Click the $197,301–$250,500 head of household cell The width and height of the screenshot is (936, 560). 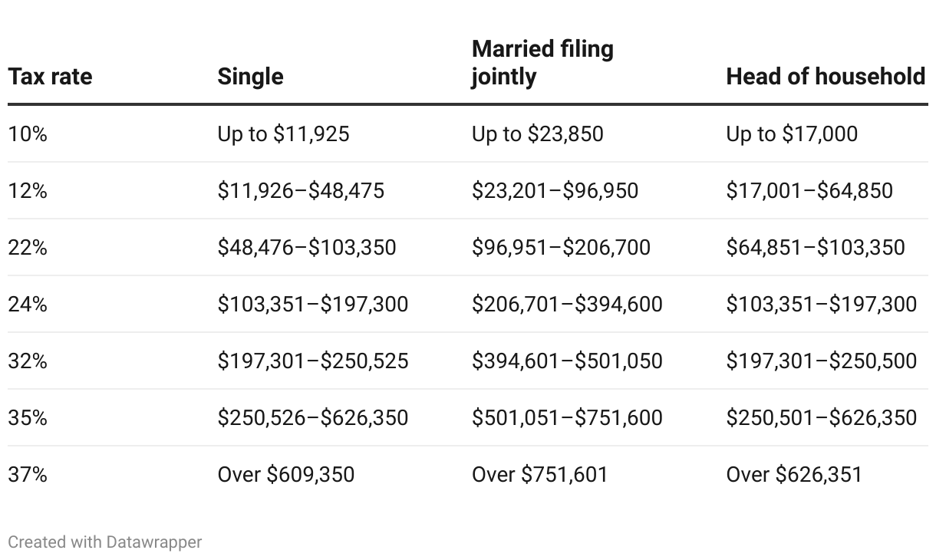[821, 361]
